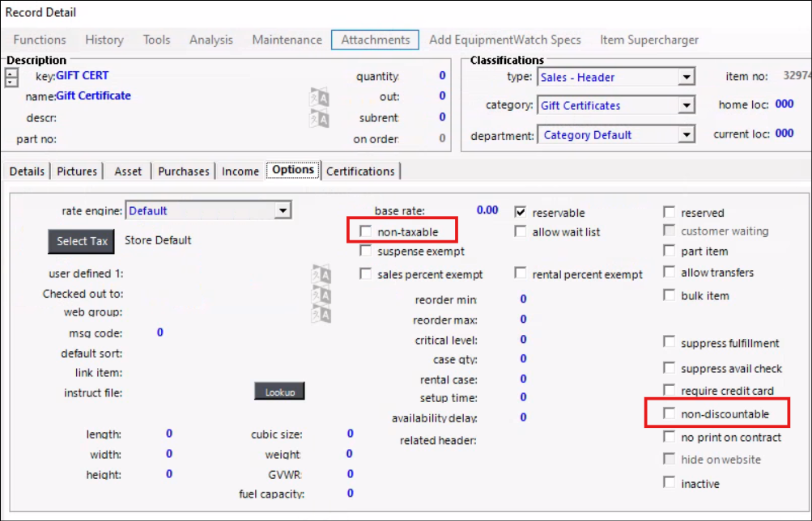Viewport: 812px width, 521px height.
Task: Click the translation icon beside the name field
Action: 320,97
